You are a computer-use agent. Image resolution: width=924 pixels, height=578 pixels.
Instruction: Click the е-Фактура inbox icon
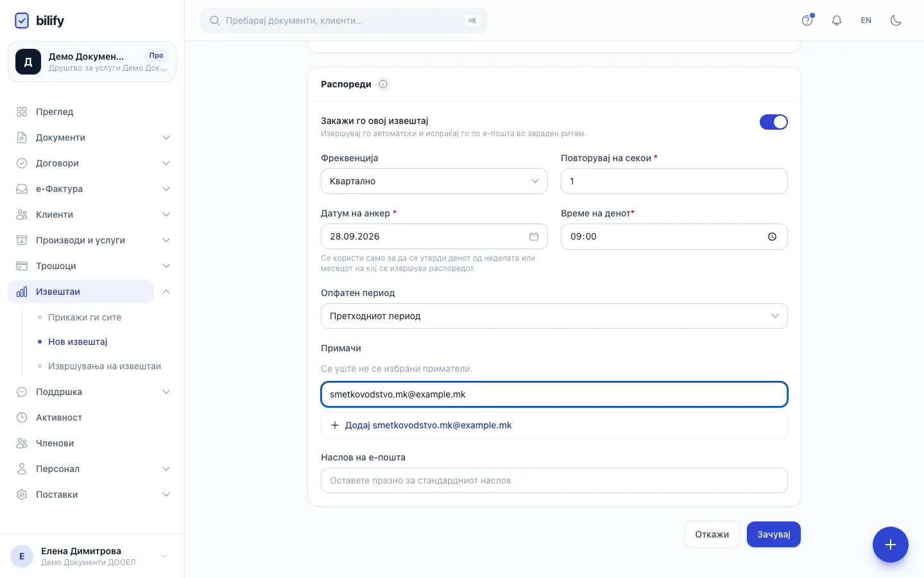pos(22,189)
